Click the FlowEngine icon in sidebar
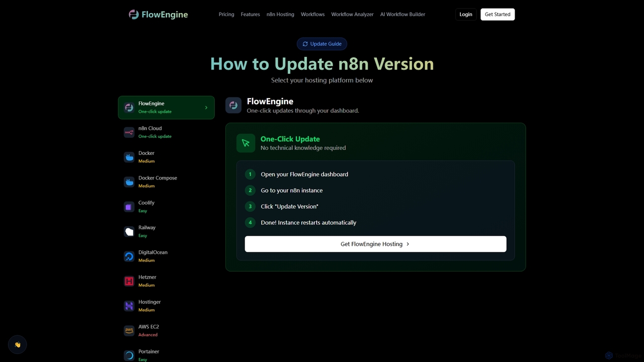The width and height of the screenshot is (644, 362). [129, 108]
